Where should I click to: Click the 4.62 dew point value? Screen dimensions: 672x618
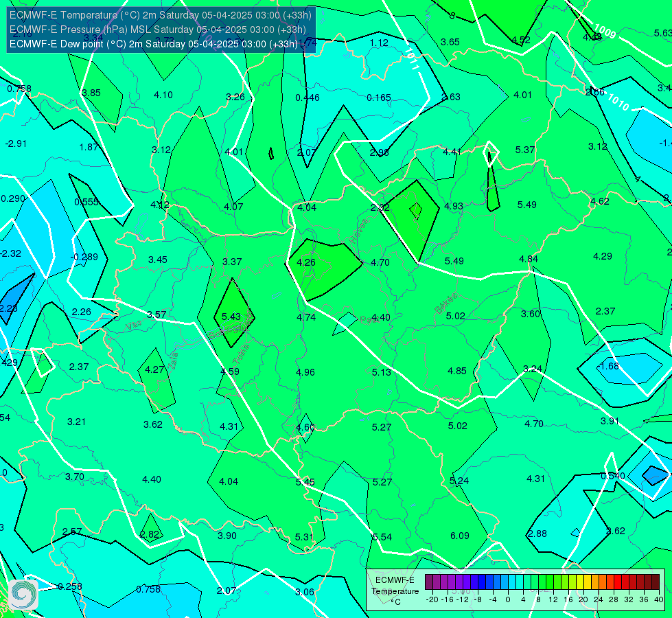click(599, 201)
